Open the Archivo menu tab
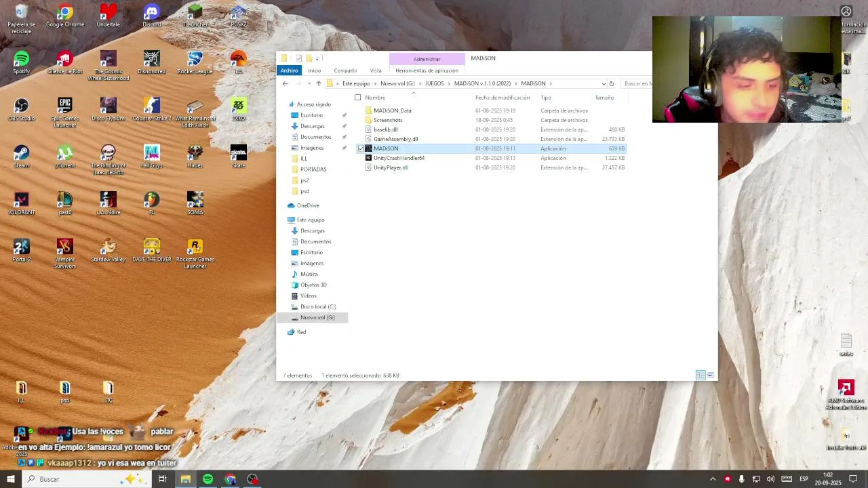The image size is (868, 488). 289,70
